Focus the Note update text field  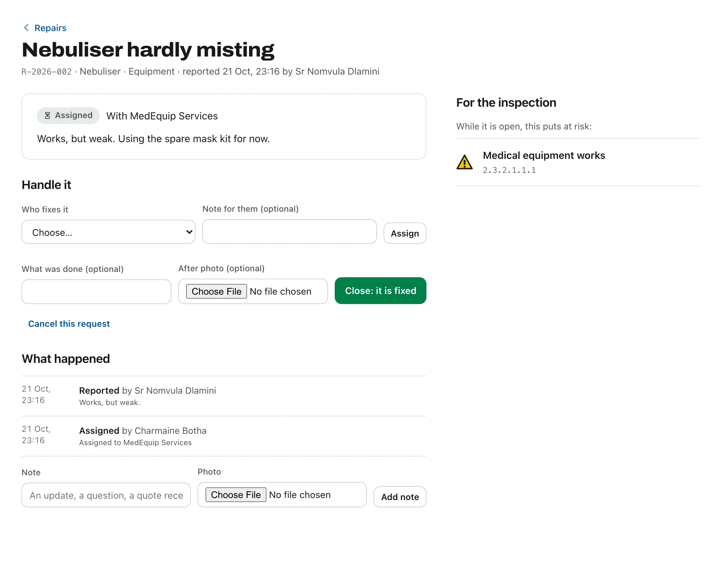point(106,495)
